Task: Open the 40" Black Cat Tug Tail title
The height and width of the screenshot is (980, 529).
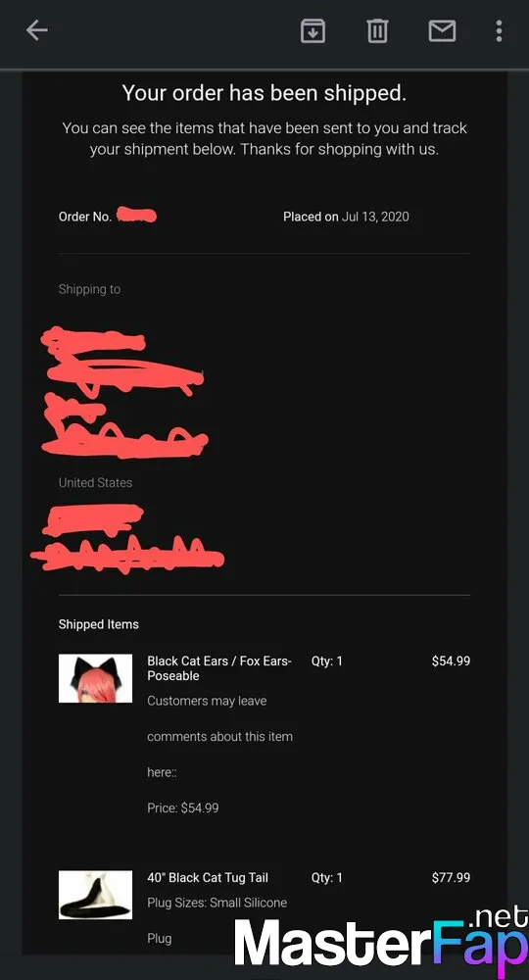Action: [x=208, y=877]
